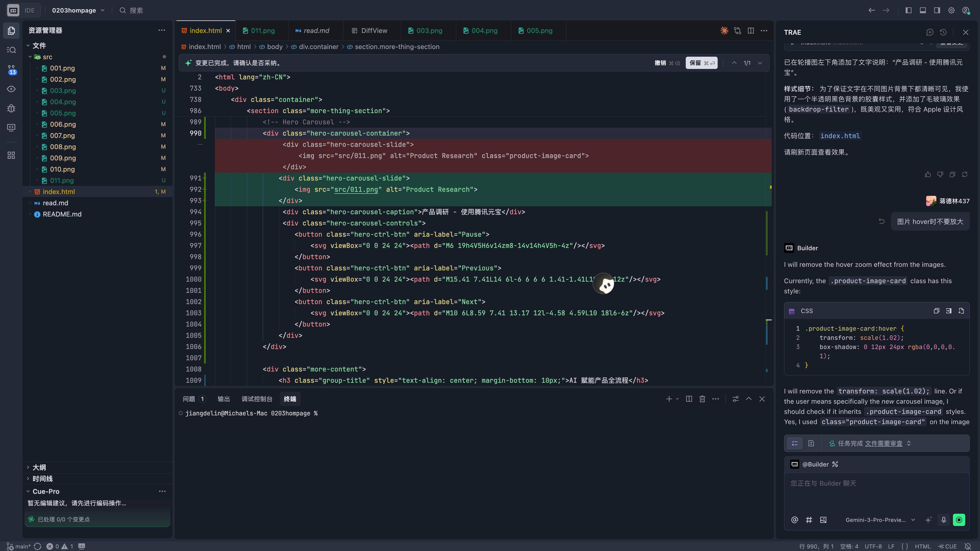
Task: Toggle the bottom panel layout icon
Action: click(x=923, y=10)
